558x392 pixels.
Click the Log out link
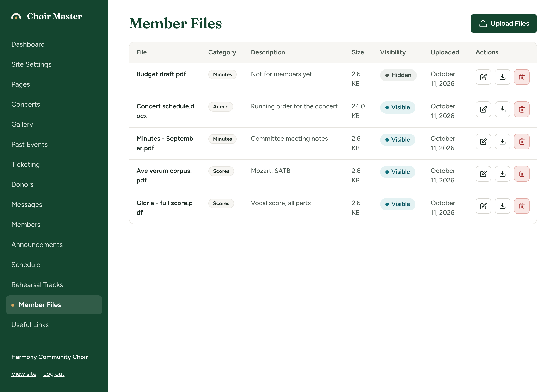pos(54,374)
